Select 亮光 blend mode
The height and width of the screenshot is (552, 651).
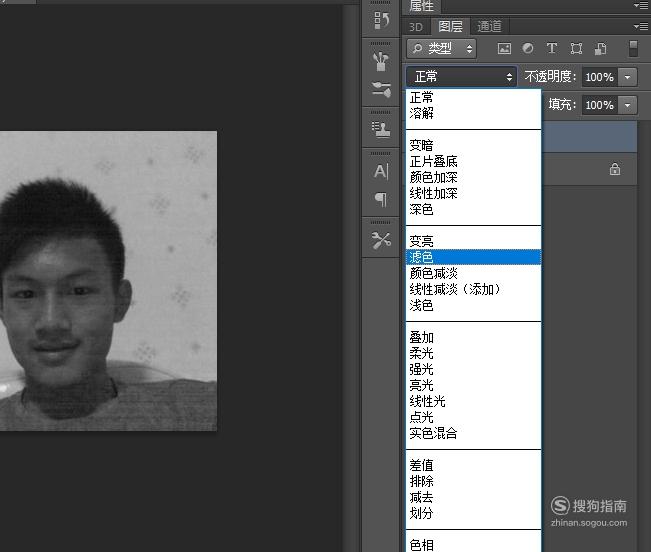473,386
